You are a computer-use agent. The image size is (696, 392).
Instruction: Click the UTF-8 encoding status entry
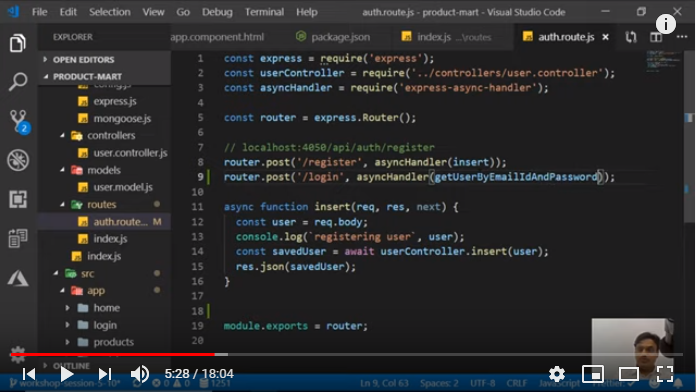pos(482,383)
